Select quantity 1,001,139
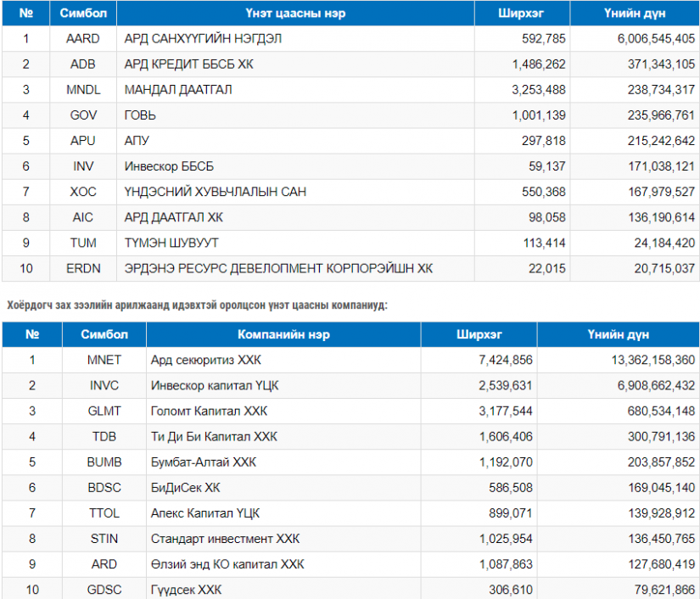 click(x=539, y=115)
